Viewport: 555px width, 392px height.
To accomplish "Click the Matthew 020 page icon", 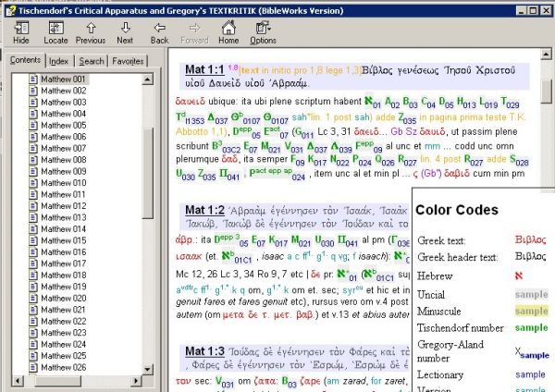I will click(33, 299).
